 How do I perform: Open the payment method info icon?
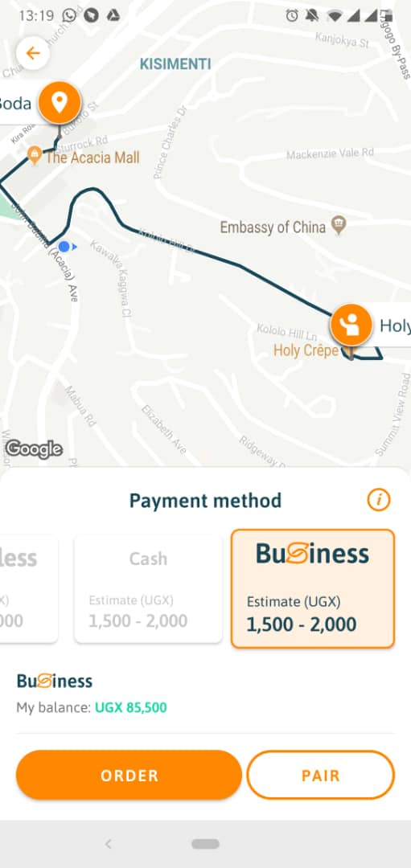379,501
